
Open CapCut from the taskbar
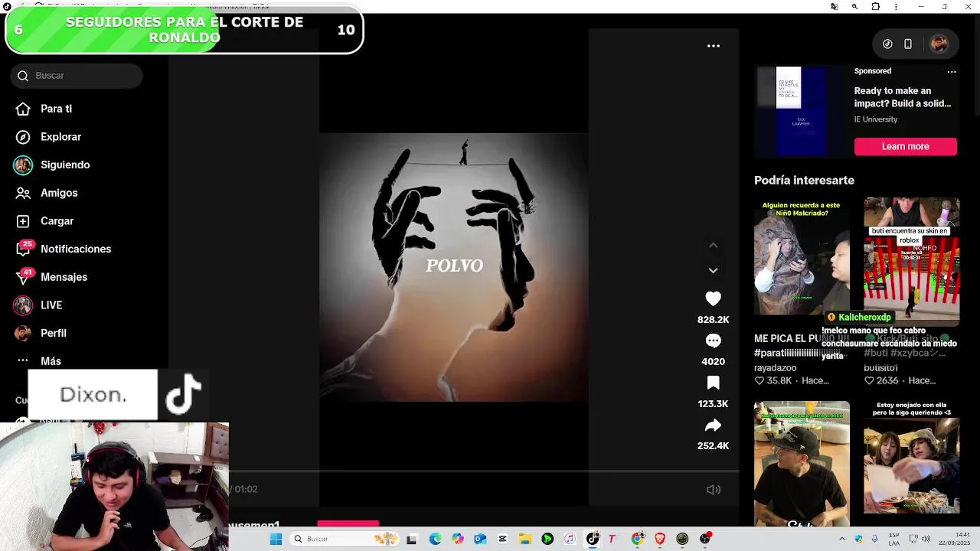[502, 539]
